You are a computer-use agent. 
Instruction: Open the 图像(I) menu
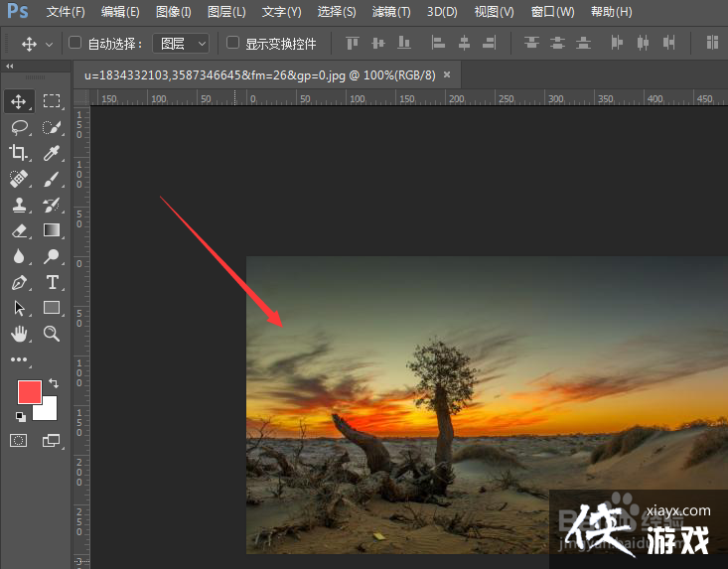pos(173,12)
